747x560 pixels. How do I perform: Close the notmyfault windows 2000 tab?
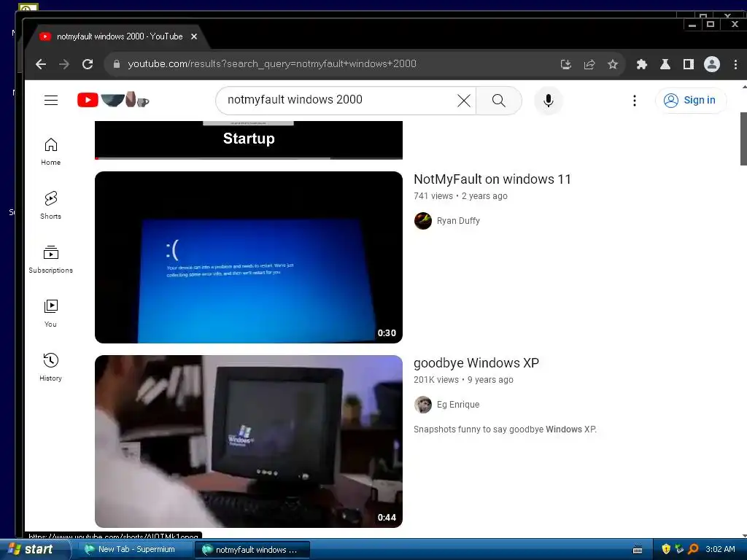click(194, 36)
